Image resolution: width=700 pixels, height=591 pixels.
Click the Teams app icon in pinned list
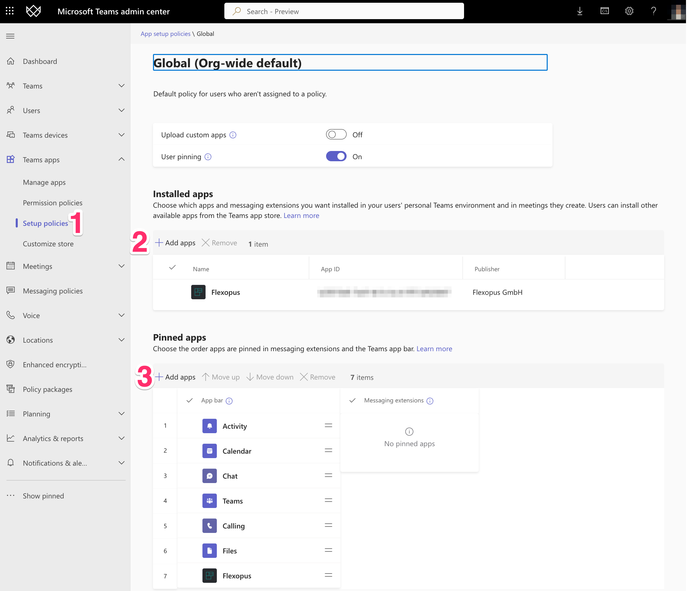210,501
